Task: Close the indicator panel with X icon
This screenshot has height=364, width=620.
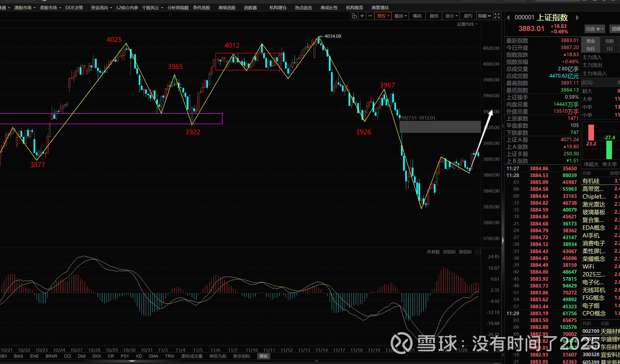Action: point(478,252)
